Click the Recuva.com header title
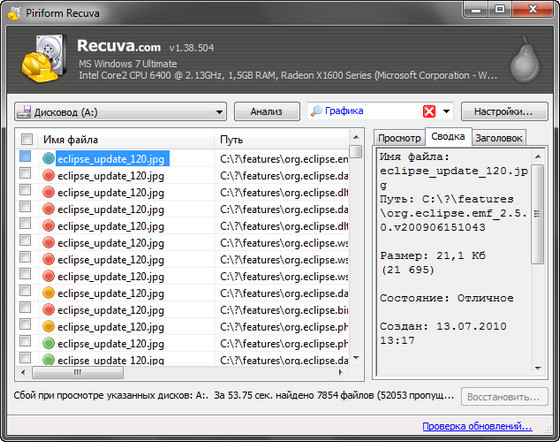560x442 pixels. [x=119, y=46]
